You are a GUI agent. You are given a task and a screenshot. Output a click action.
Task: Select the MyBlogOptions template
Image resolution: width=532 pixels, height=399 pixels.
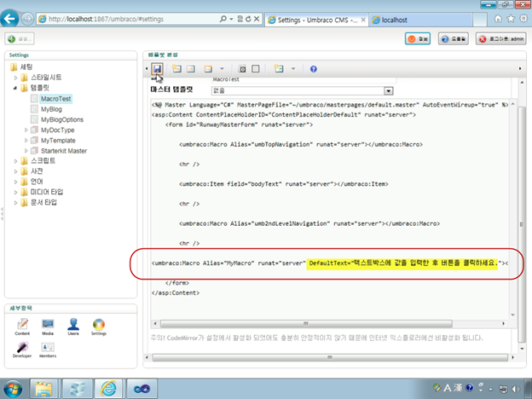(x=62, y=119)
